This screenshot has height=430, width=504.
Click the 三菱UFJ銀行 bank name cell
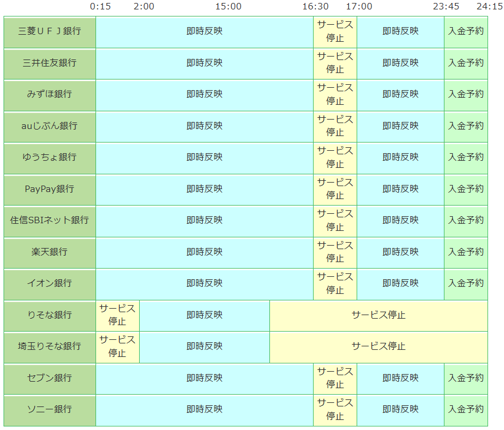pos(50,32)
